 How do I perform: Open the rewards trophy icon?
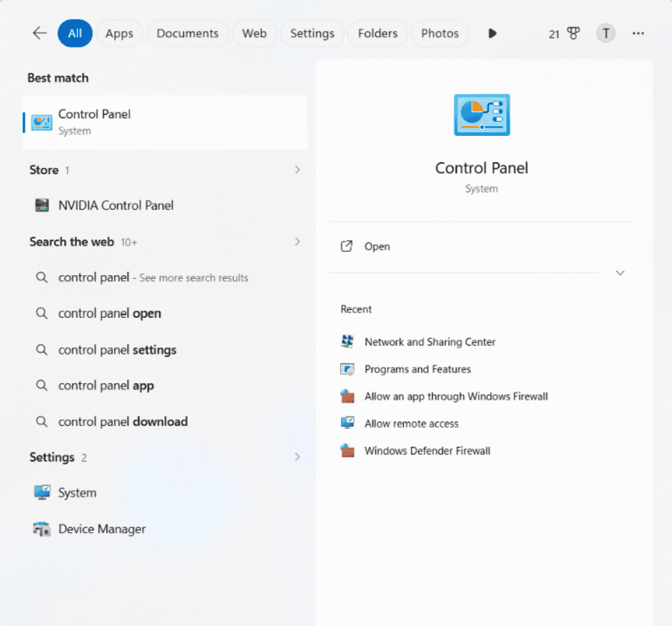coord(573,33)
